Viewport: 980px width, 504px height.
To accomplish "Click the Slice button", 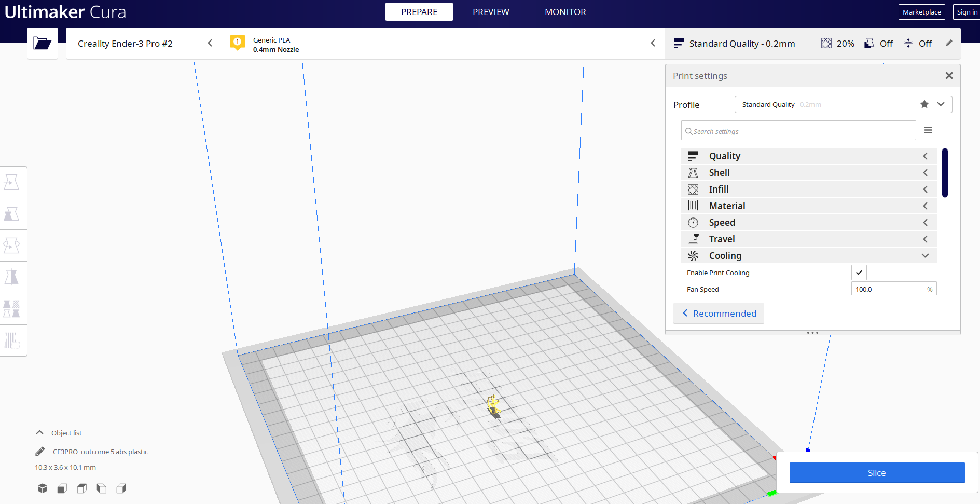I will point(876,473).
